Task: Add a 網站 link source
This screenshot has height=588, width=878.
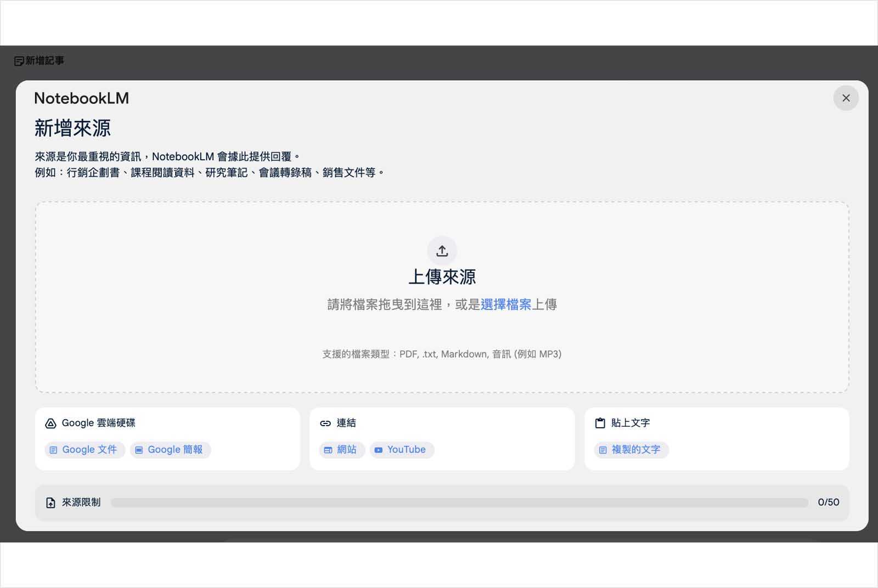Action: [x=342, y=450]
